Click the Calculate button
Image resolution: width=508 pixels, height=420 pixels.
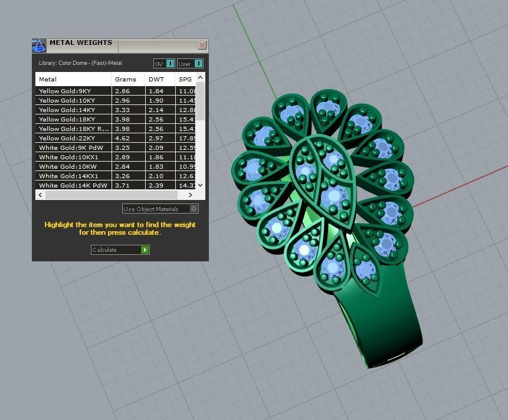click(x=120, y=250)
